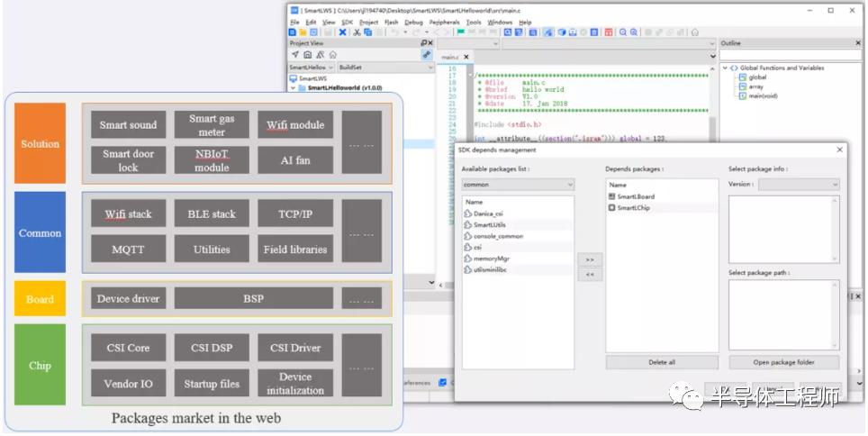The height and width of the screenshot is (436, 868).
Task: Click the Zoom in magnifier toolbar icon
Action: point(623,32)
